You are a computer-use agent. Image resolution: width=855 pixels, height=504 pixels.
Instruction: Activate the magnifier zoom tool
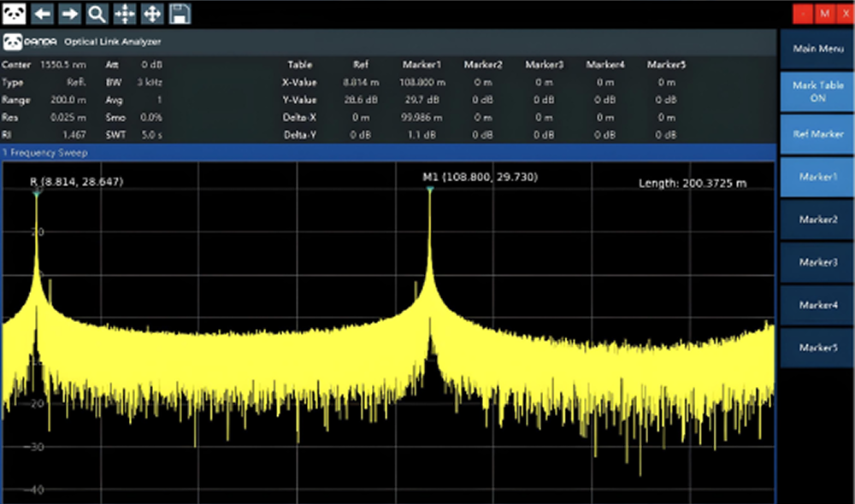click(x=97, y=14)
